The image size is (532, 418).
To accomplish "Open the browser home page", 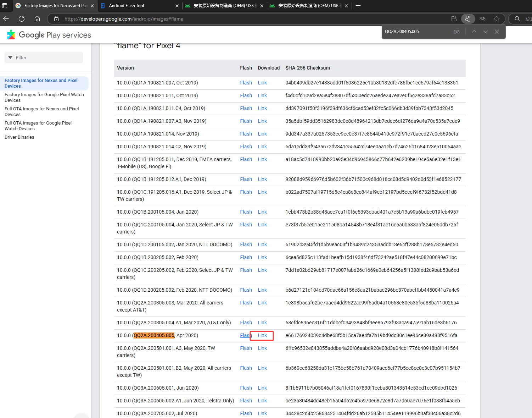I will click(x=37, y=19).
